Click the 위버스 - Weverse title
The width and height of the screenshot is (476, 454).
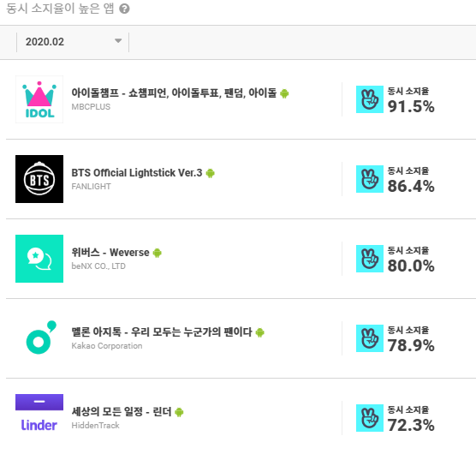click(110, 253)
